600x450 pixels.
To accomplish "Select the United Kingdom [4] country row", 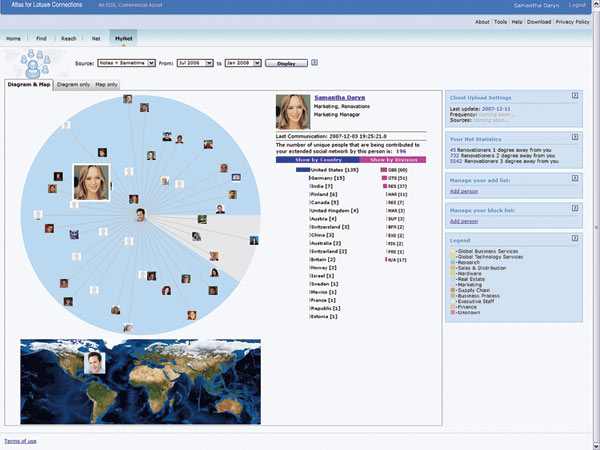I will pyautogui.click(x=334, y=210).
